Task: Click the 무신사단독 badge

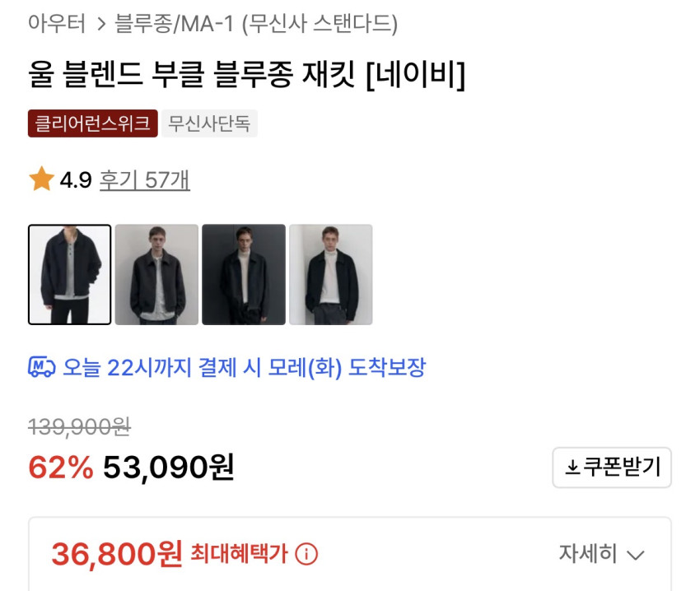Action: point(209,123)
